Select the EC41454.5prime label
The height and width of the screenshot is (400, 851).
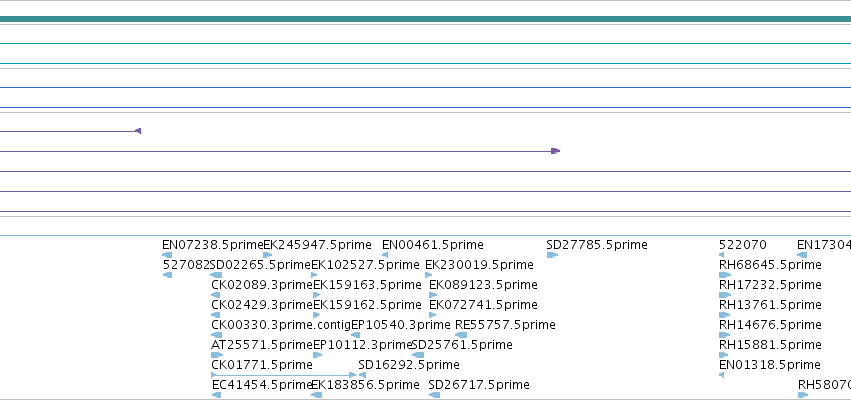(261, 385)
